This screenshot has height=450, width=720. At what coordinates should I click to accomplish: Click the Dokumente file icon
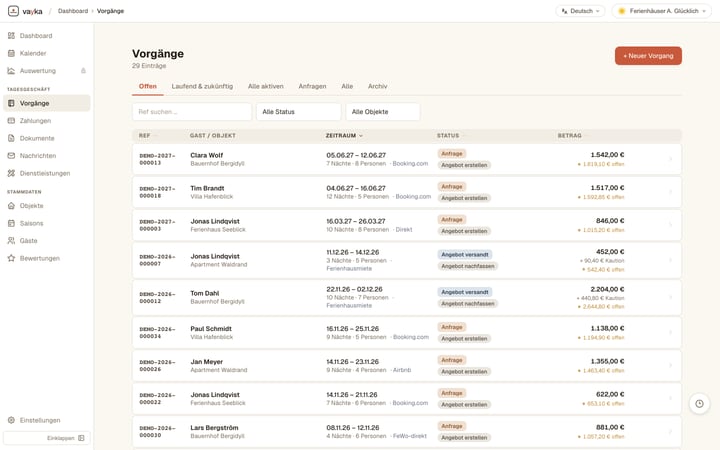coord(11,138)
